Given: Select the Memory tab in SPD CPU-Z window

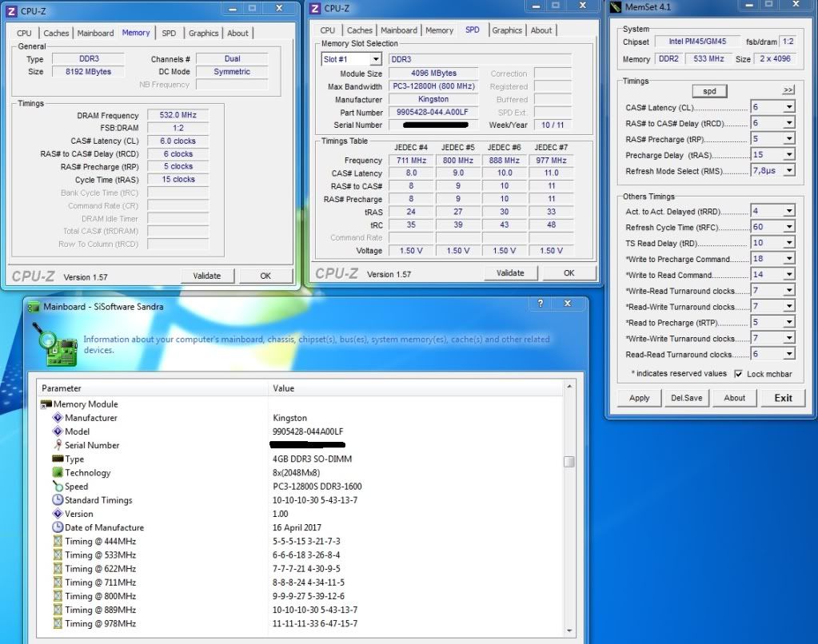Looking at the screenshot, I should coord(439,30).
